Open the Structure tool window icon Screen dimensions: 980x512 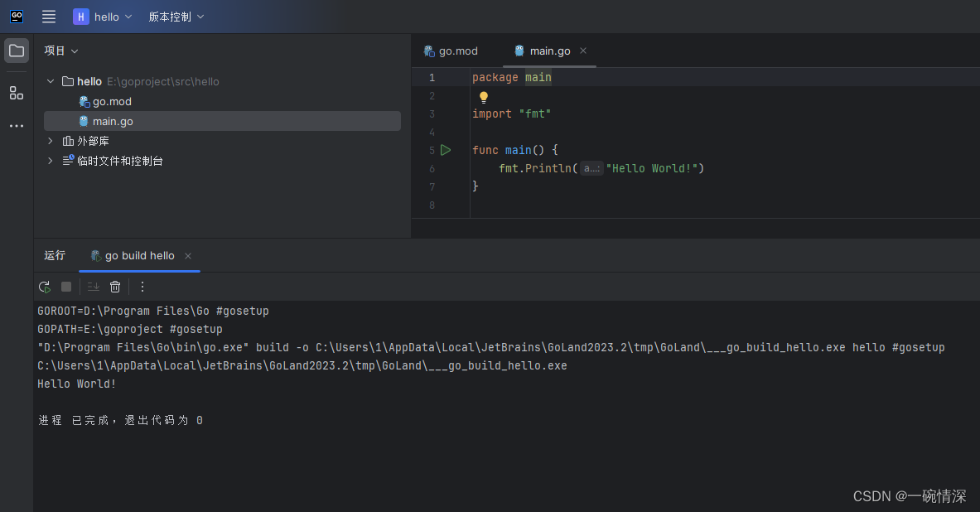point(17,93)
